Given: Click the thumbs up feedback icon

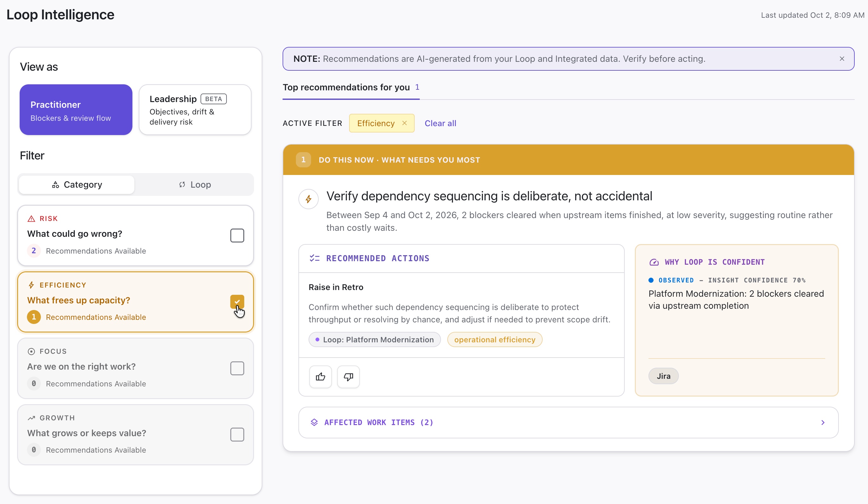Looking at the screenshot, I should [320, 377].
